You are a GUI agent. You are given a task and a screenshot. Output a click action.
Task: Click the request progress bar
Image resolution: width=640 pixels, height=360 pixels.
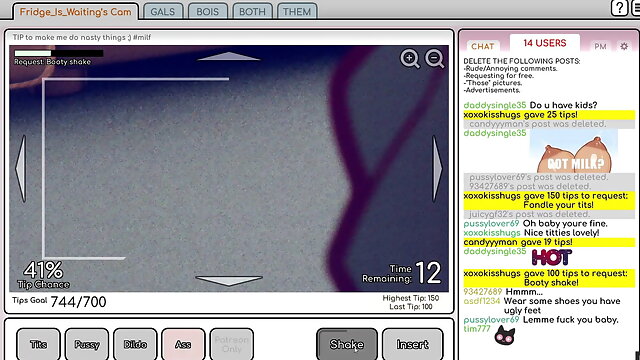click(x=59, y=53)
